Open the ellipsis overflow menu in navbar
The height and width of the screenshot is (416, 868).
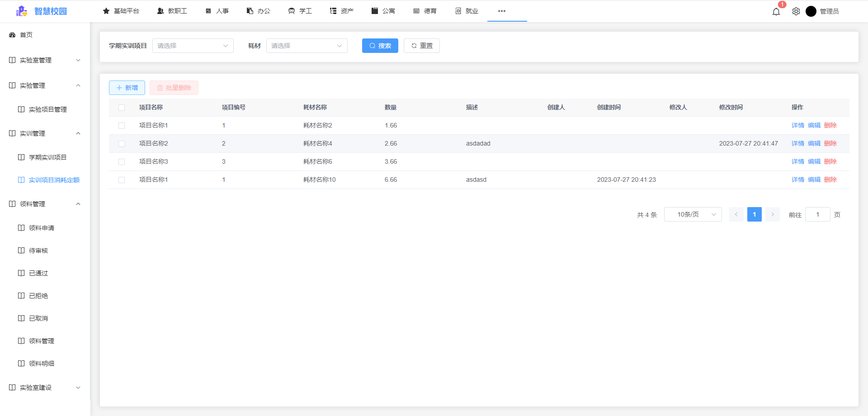pos(501,11)
